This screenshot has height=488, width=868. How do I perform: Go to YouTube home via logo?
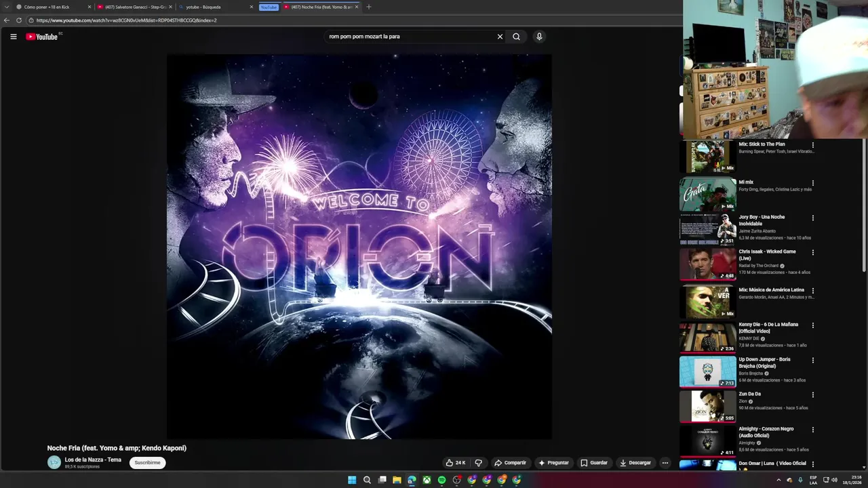tap(42, 37)
